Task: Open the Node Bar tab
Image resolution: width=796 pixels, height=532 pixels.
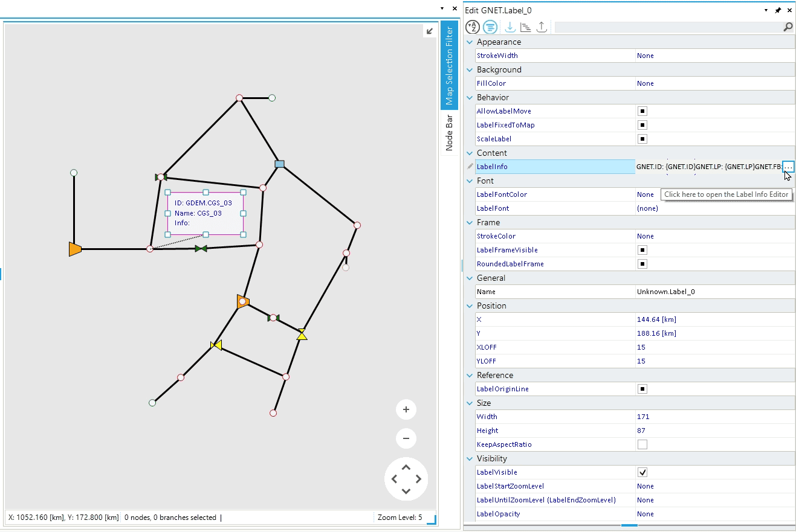Action: click(449, 132)
